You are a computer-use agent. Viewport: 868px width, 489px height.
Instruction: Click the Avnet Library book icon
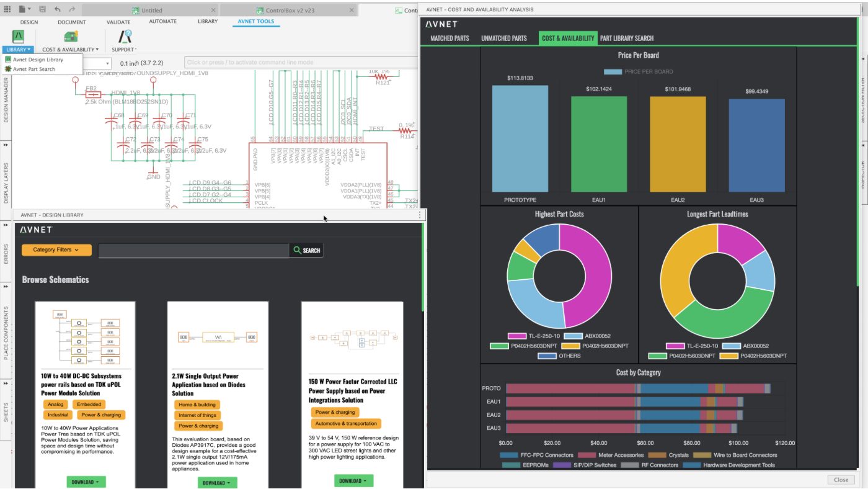17,36
